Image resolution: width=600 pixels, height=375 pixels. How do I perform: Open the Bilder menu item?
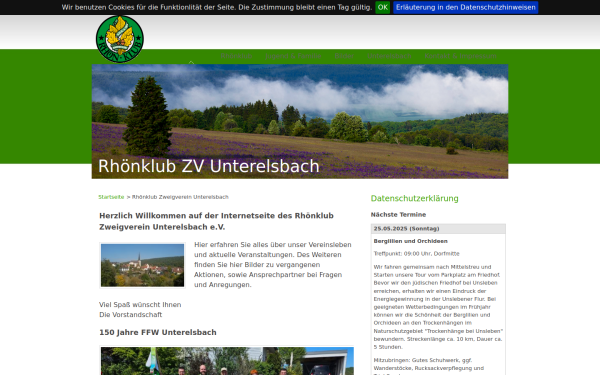344,56
